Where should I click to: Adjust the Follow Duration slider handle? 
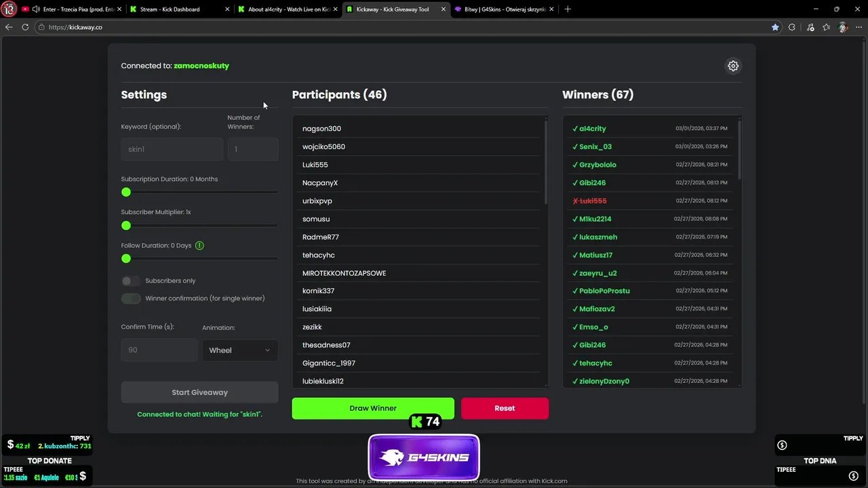(126, 258)
